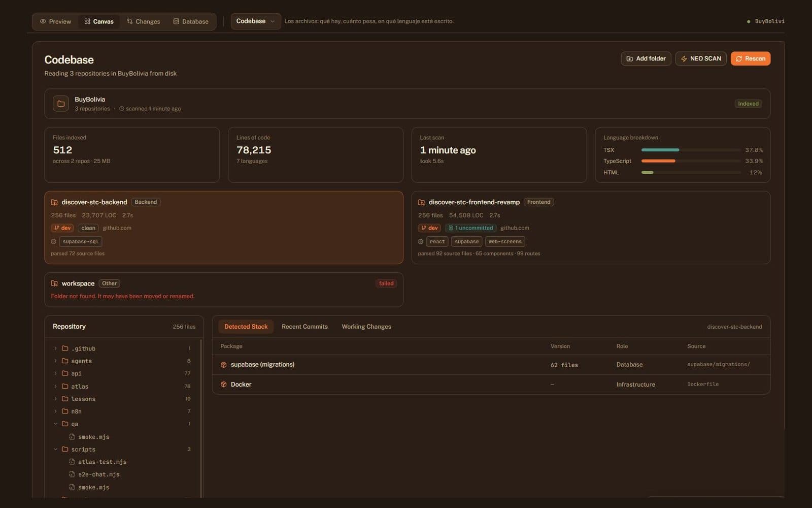Select the Detected Stack tab
The width and height of the screenshot is (812, 508).
[x=246, y=327]
